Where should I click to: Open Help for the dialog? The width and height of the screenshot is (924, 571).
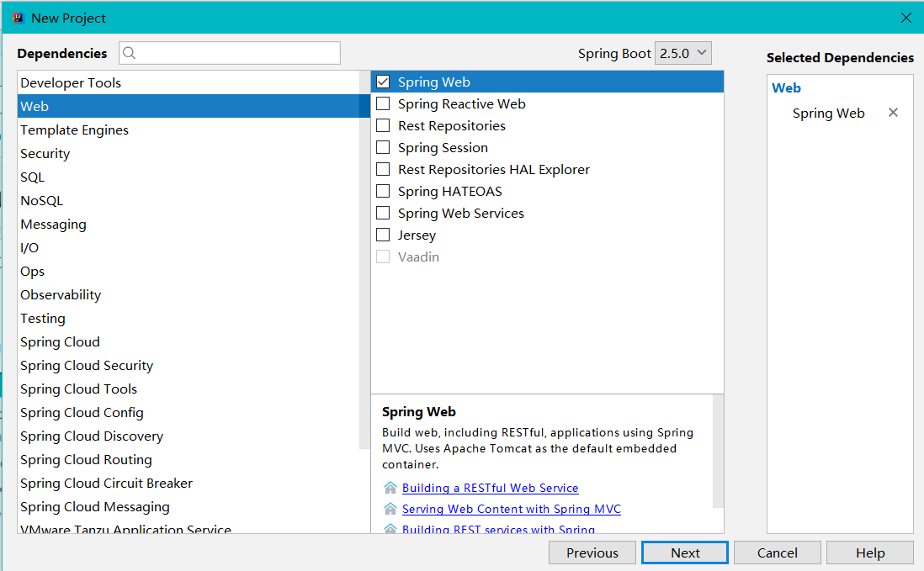[x=870, y=552]
